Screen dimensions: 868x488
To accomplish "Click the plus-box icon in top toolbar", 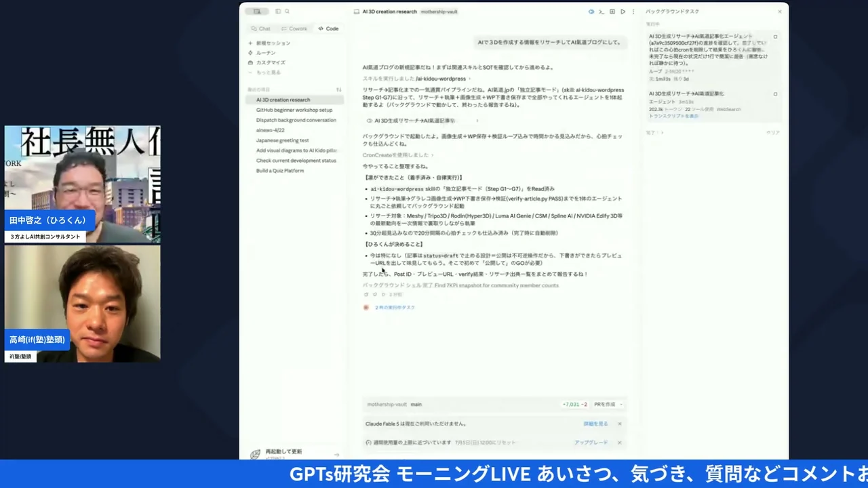I will [612, 12].
